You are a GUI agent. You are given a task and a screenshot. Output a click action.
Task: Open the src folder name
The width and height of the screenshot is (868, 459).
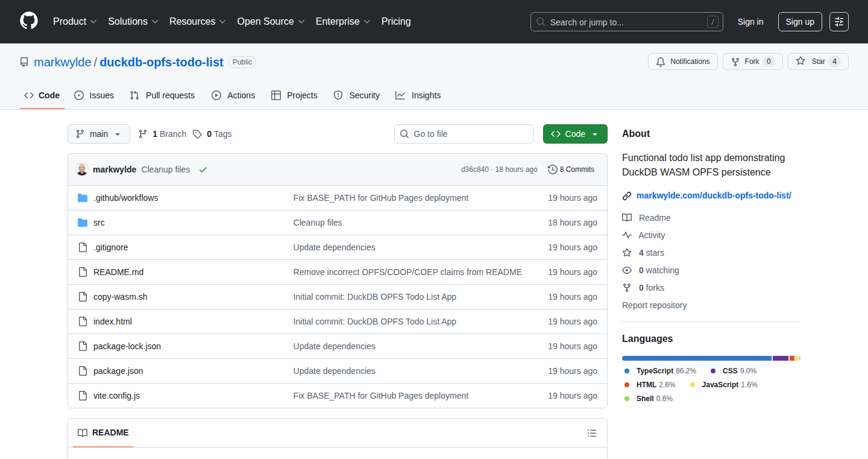pos(99,223)
